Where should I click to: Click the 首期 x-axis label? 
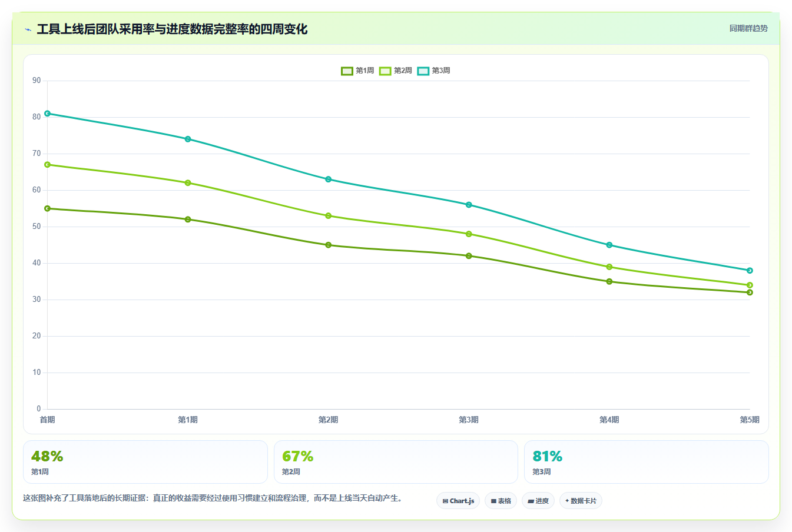pos(47,420)
